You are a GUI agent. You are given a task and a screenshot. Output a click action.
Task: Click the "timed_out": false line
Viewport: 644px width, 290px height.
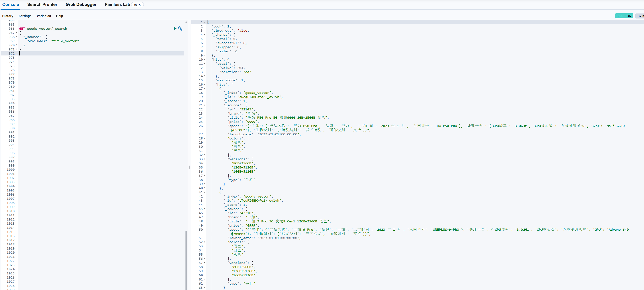(x=230, y=30)
